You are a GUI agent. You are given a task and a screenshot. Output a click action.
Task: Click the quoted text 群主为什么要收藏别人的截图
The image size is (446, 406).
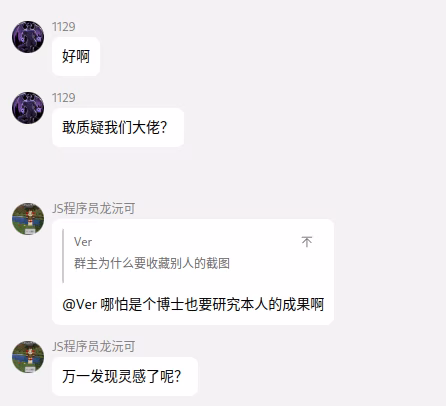tap(152, 263)
